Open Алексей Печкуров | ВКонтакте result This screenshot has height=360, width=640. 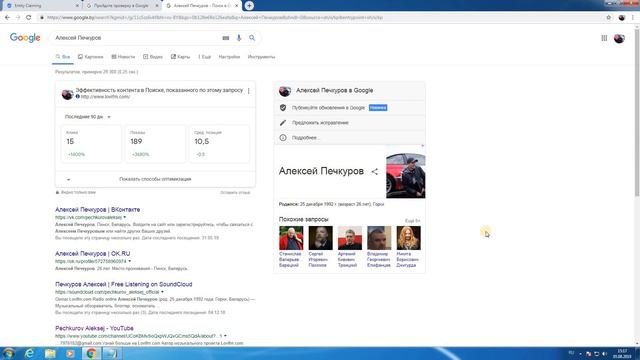click(98, 209)
